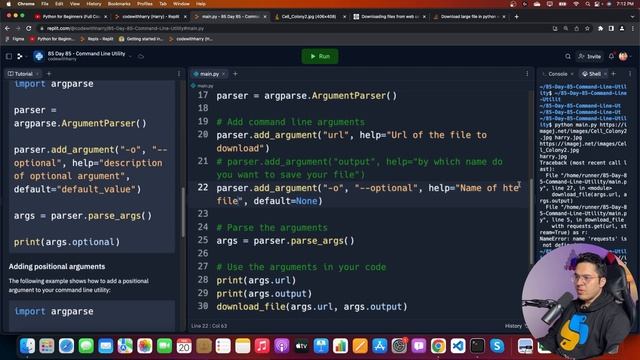Open the Figma bookmark
Image resolution: width=640 pixels, height=360 pixels.
pyautogui.click(x=15, y=39)
